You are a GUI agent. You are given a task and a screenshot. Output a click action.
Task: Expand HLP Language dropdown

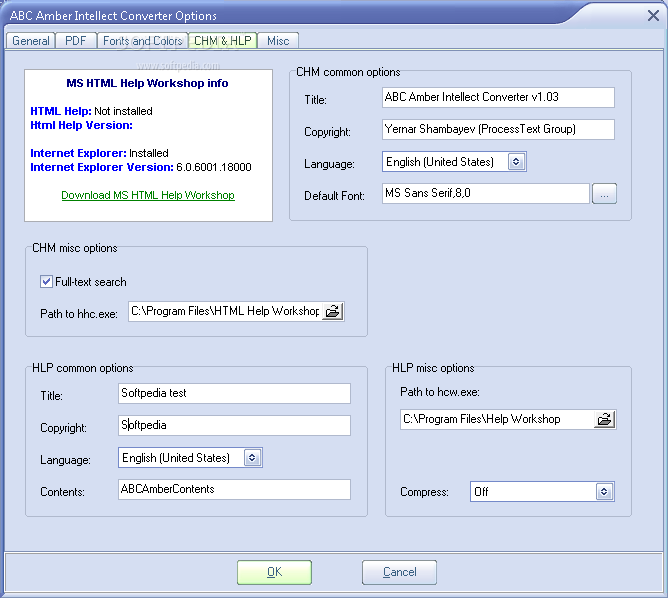252,458
